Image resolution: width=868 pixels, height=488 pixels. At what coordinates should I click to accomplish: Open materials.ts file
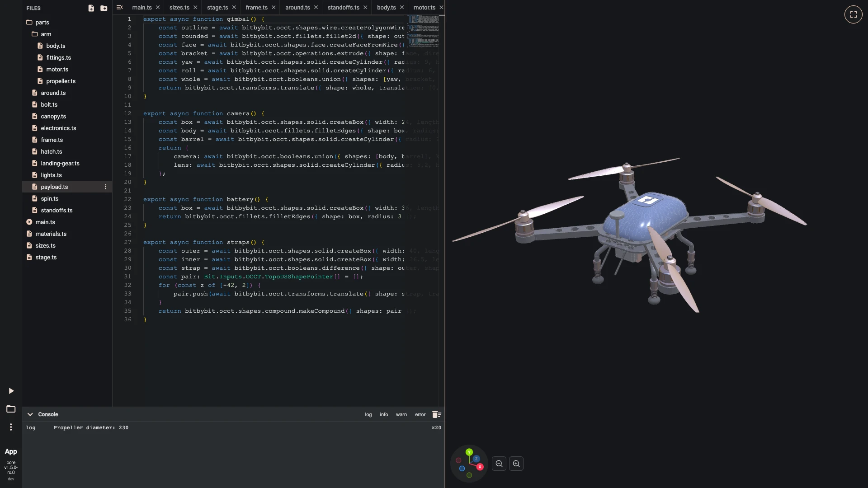[x=51, y=234]
